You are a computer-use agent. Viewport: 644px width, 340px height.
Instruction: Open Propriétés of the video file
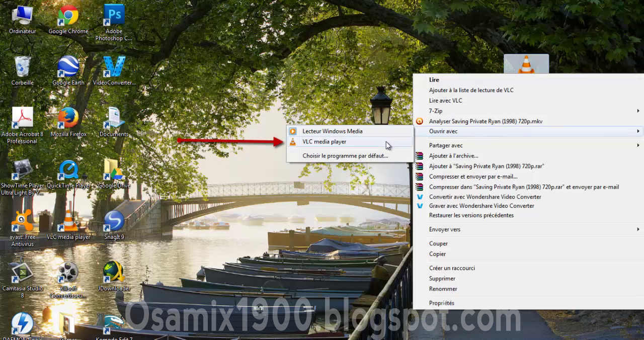click(x=442, y=303)
